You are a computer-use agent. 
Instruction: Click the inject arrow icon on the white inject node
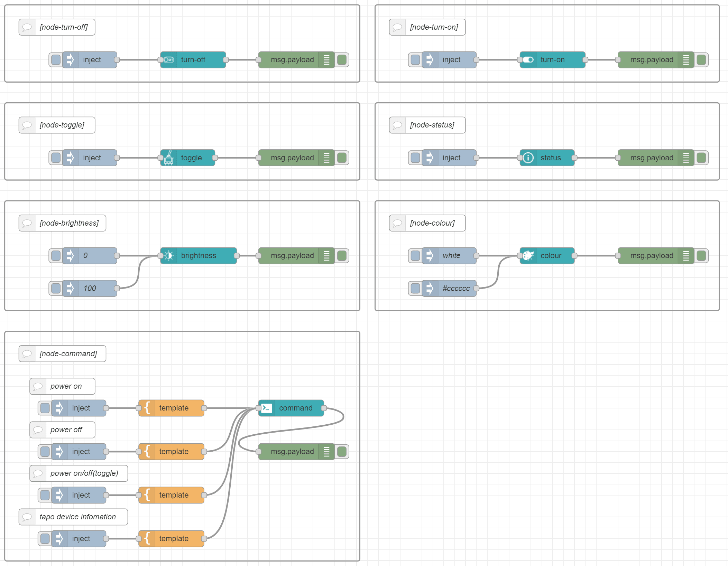[x=430, y=256]
